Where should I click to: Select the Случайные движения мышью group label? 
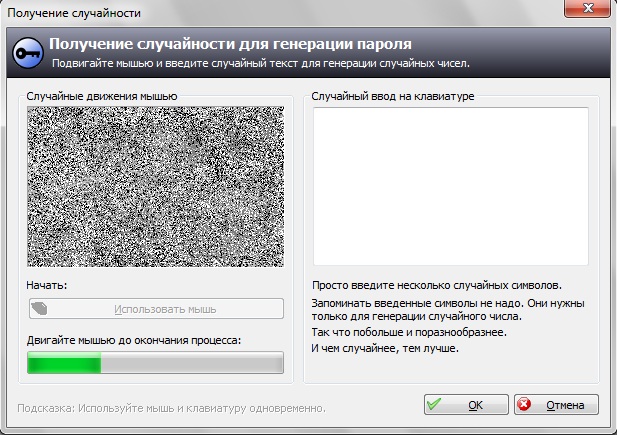pyautogui.click(x=102, y=96)
